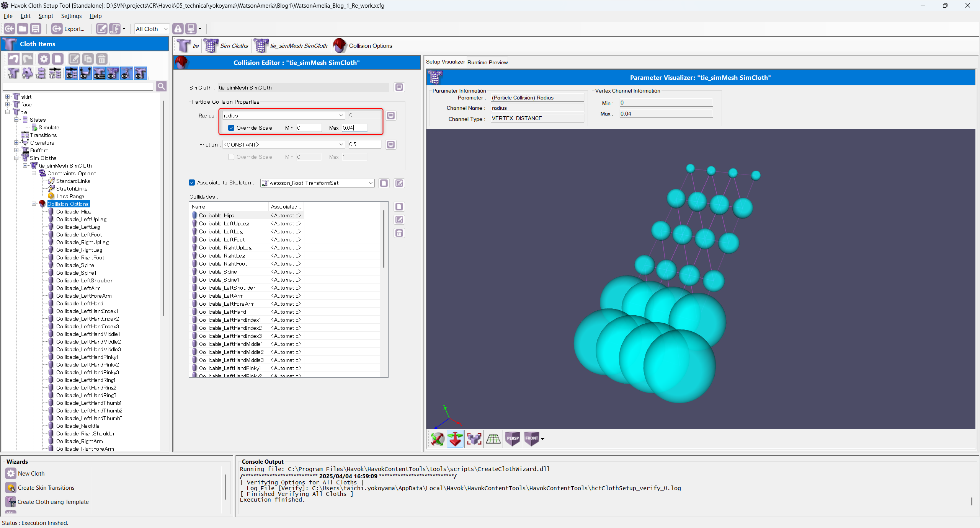Click the New Cloth wizard
The height and width of the screenshot is (528, 980).
pyautogui.click(x=25, y=474)
